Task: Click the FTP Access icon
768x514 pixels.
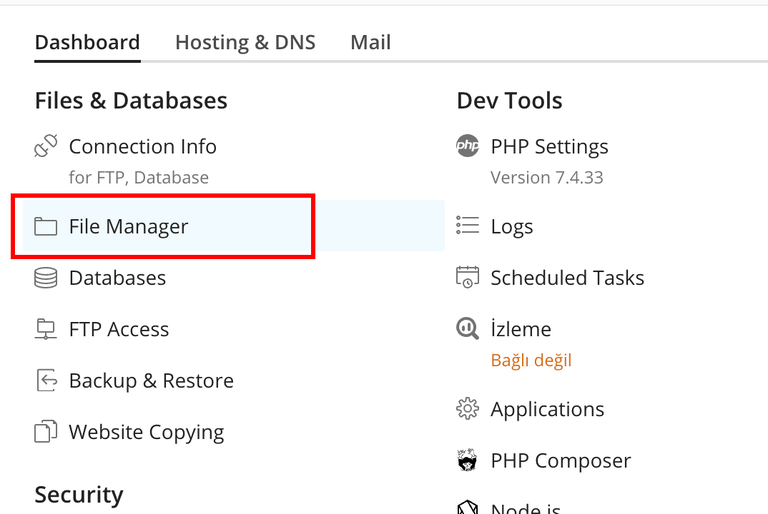Action: (x=46, y=329)
